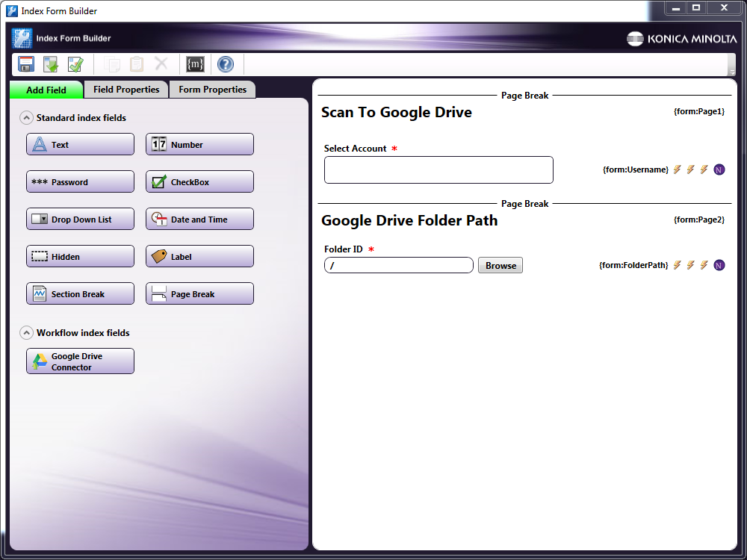Screen dimensions: 747x560
Task: Add a CheckBox field
Action: pos(199,182)
